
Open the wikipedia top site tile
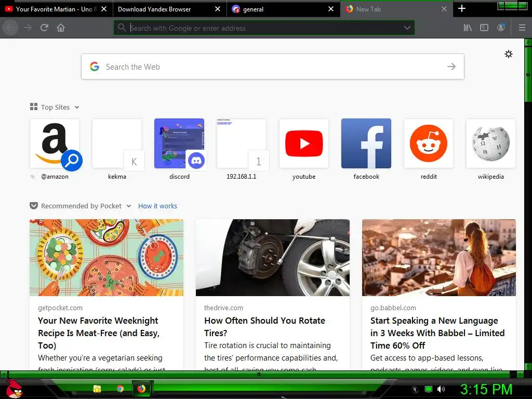tap(491, 143)
